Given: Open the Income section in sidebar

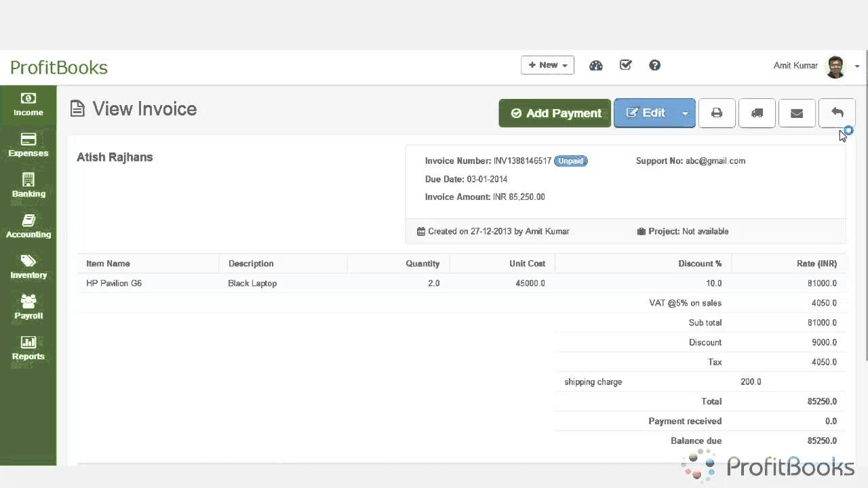Looking at the screenshot, I should (28, 105).
